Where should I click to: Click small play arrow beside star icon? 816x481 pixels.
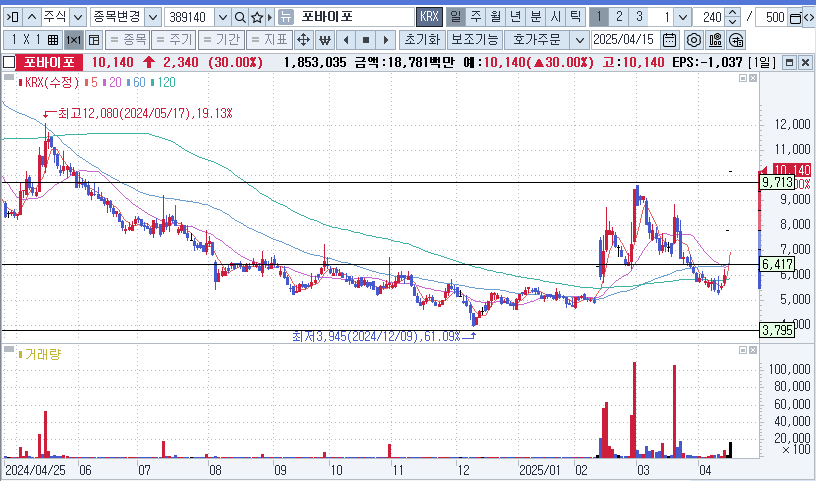tap(270, 17)
